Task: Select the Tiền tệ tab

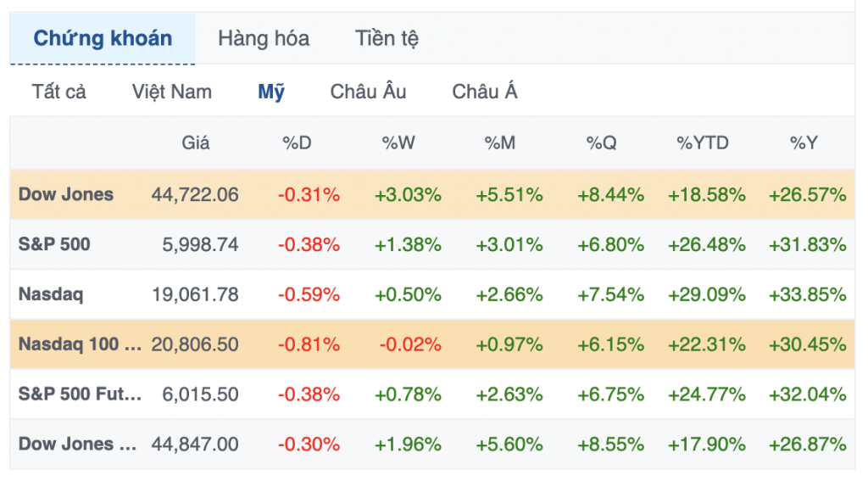Action: coord(387,38)
